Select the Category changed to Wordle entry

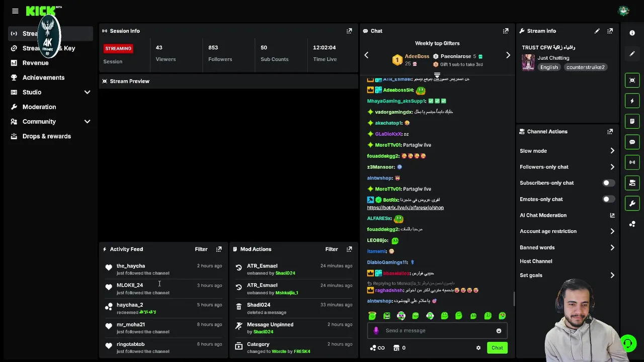(294, 347)
